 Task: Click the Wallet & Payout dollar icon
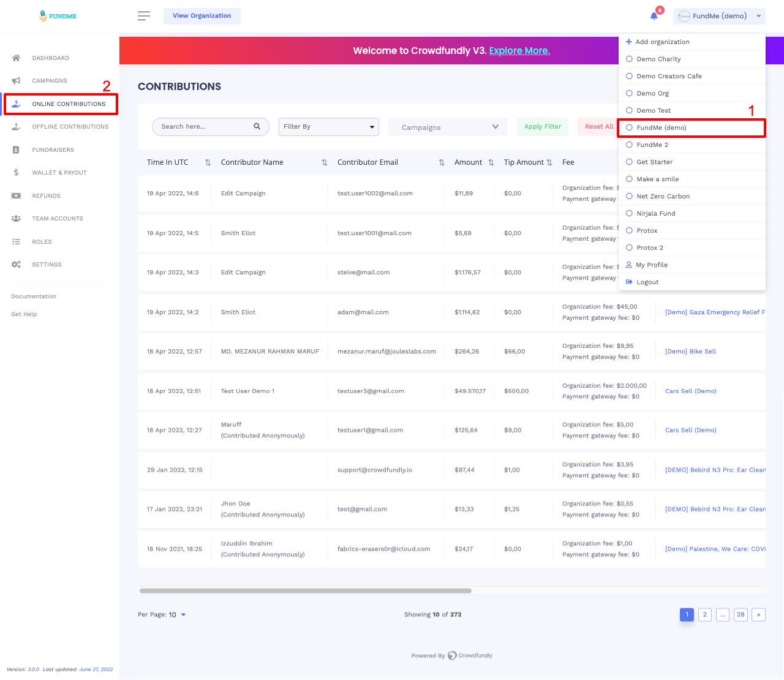coord(17,173)
